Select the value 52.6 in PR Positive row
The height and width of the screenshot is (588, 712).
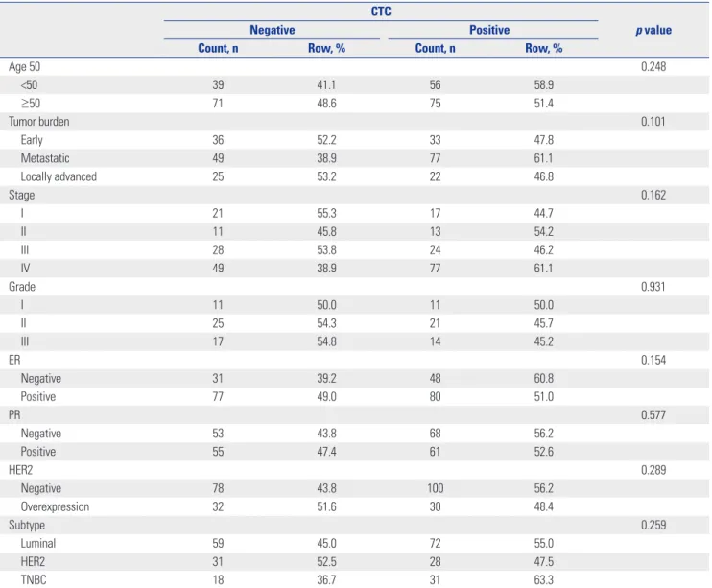pyautogui.click(x=543, y=452)
